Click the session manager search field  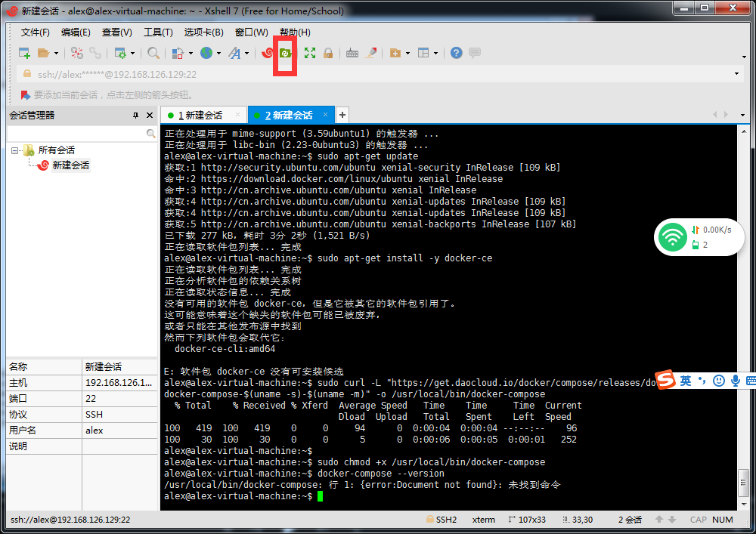click(x=76, y=134)
